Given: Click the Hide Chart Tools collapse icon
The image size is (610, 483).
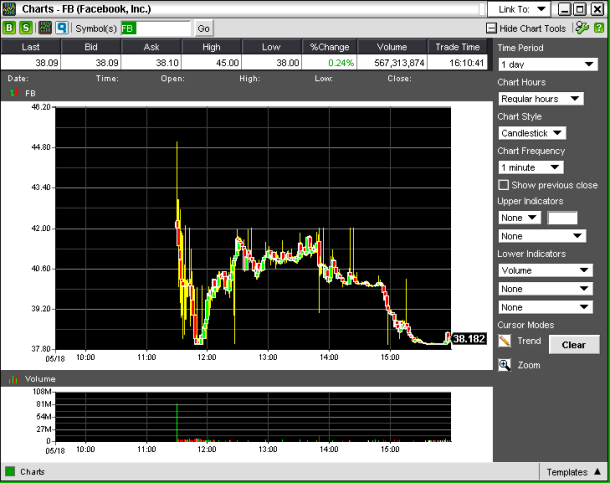Looking at the screenshot, I should pos(491,28).
